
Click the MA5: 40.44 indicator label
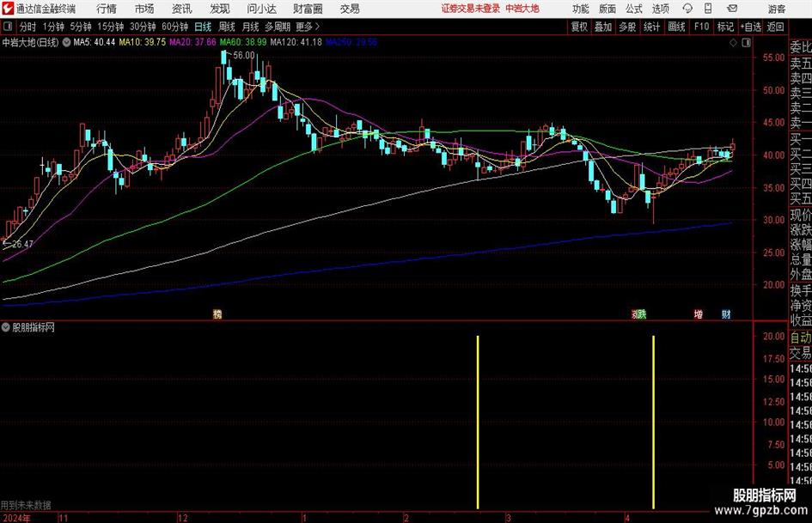pos(95,42)
